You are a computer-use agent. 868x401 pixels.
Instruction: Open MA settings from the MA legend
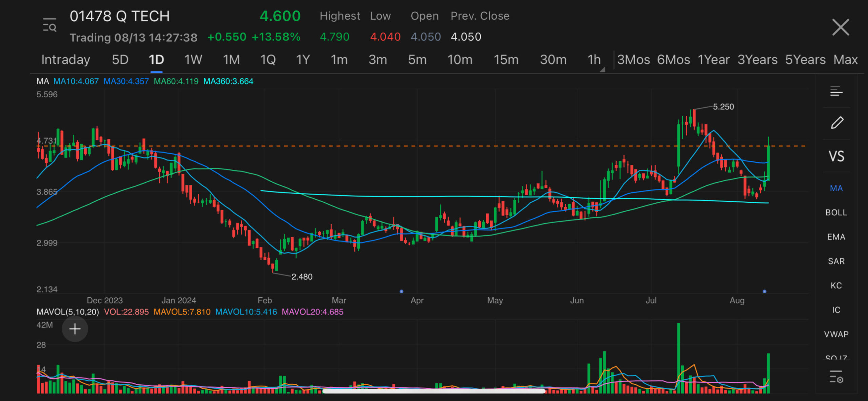(43, 81)
